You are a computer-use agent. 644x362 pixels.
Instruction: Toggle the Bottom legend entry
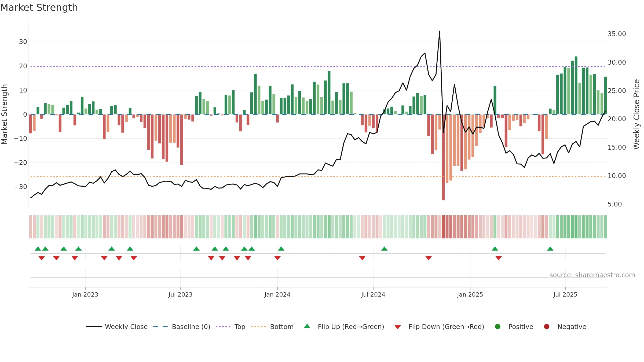[272, 327]
